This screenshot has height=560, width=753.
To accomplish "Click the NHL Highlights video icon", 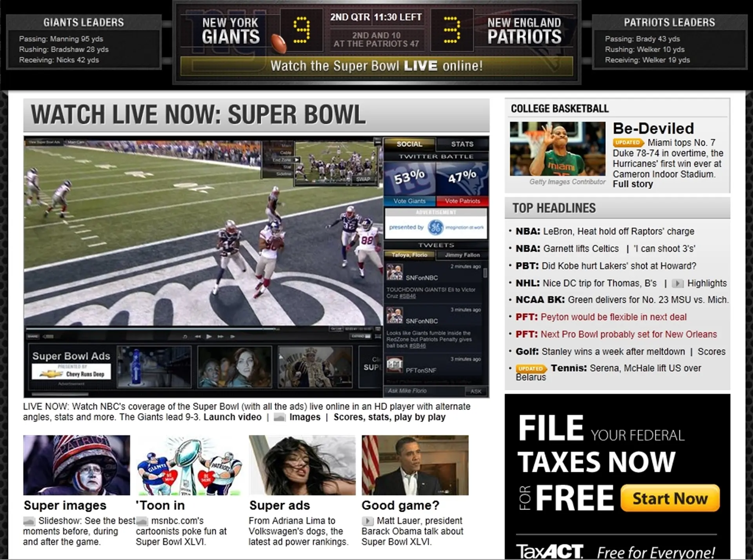I will point(677,283).
